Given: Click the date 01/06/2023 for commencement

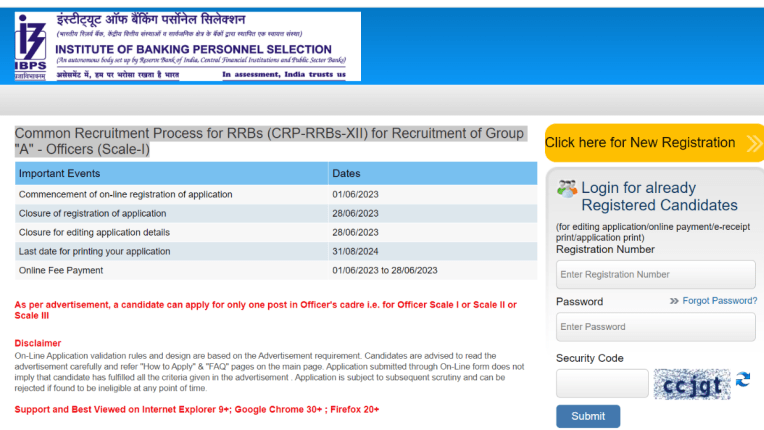Looking at the screenshot, I should click(x=355, y=194).
